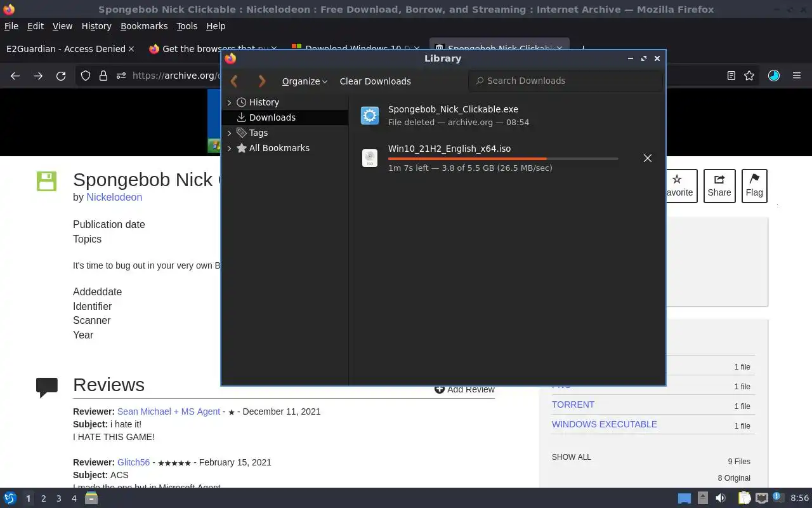Go forward in the Library window
The width and height of the screenshot is (812, 508).
point(262,81)
